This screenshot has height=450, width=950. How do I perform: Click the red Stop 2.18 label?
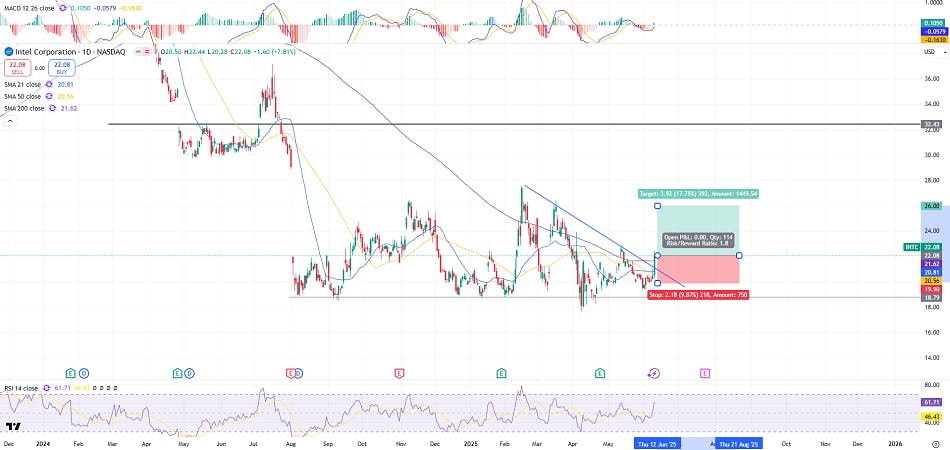click(699, 295)
